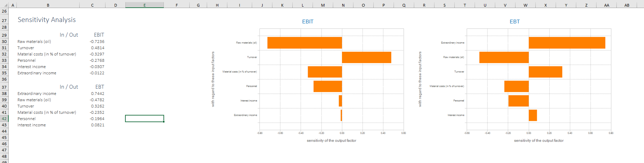Click EBIT chart horizontal axis title

331,141
